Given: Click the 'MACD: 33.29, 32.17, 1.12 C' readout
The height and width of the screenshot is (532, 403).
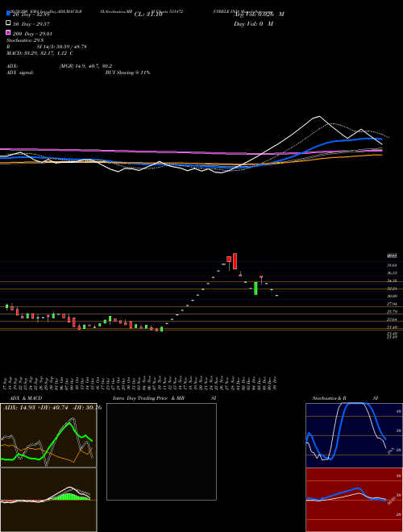Looking at the screenshot, I should click(x=40, y=53).
